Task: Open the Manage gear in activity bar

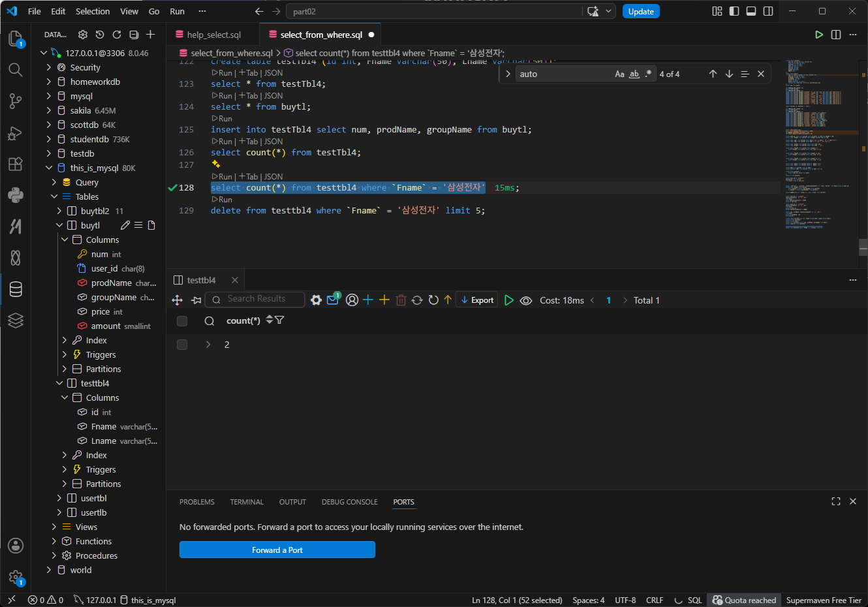Action: tap(16, 577)
